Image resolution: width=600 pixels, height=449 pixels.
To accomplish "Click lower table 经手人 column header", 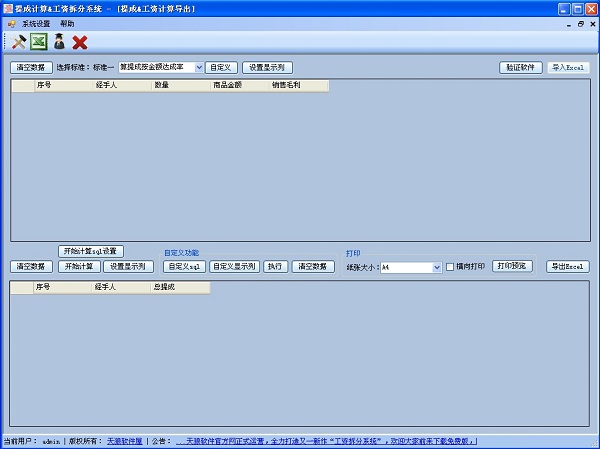I will 121,287.
